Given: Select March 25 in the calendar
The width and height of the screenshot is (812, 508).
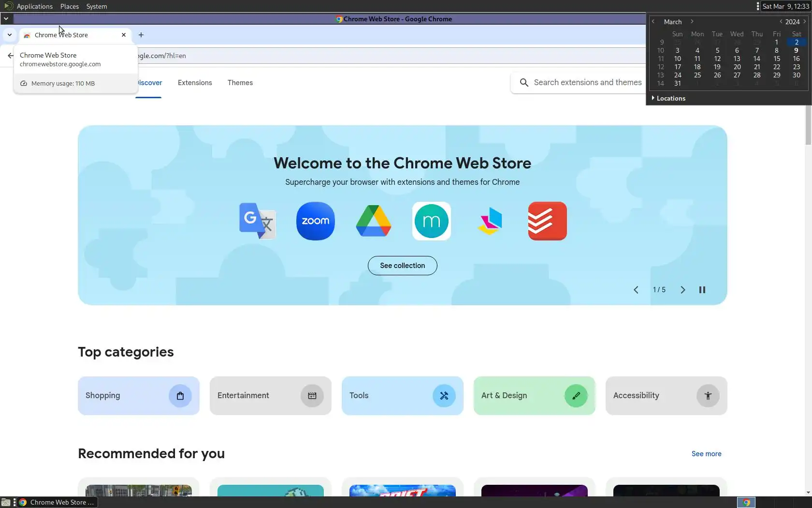Looking at the screenshot, I should (697, 75).
